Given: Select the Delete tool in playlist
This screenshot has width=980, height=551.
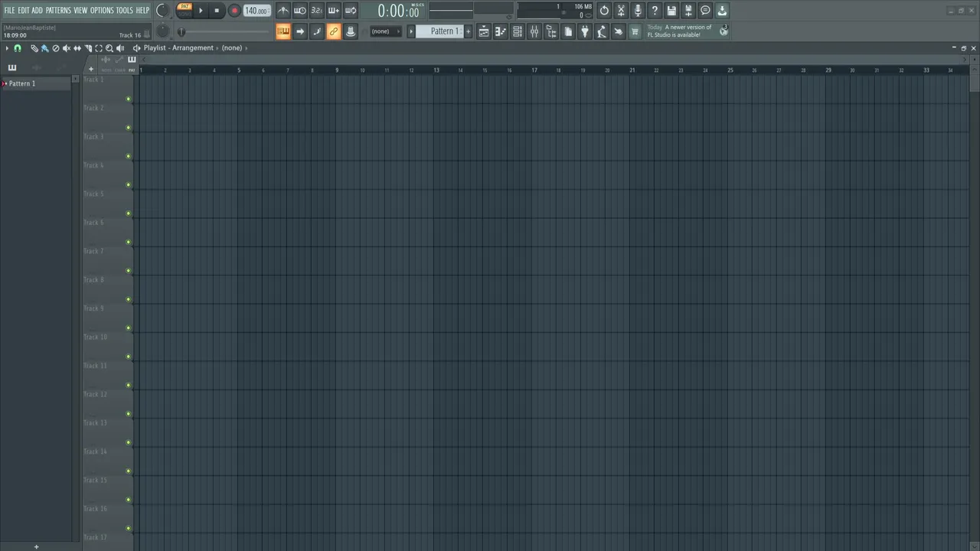Looking at the screenshot, I should pyautogui.click(x=55, y=48).
